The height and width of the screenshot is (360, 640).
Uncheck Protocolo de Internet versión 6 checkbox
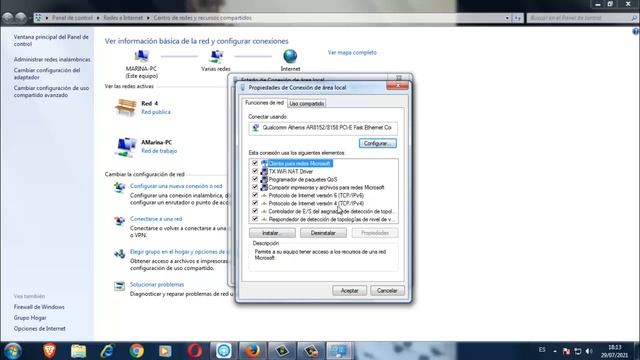click(255, 195)
